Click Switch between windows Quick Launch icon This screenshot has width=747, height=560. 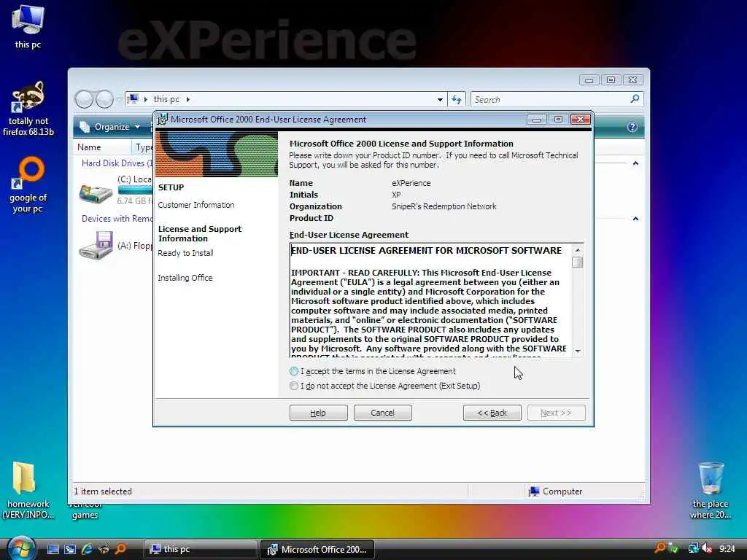[70, 549]
